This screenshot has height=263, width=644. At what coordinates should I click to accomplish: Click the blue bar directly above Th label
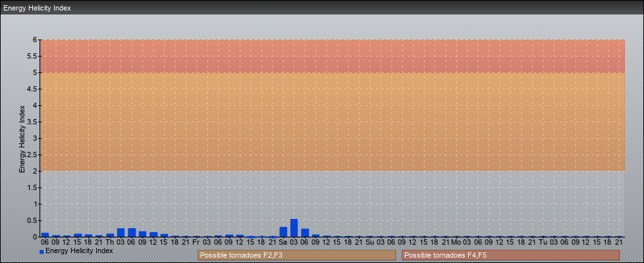[110, 235]
